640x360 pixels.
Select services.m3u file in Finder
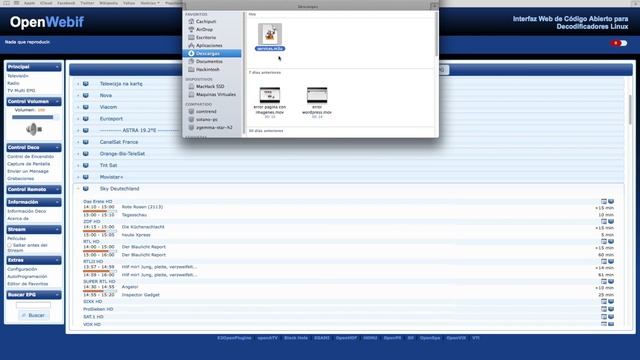click(x=270, y=37)
